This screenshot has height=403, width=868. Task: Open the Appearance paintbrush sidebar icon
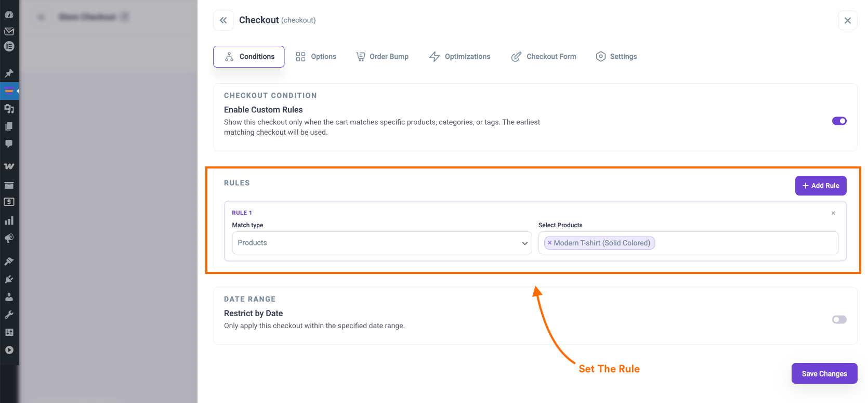(x=9, y=261)
